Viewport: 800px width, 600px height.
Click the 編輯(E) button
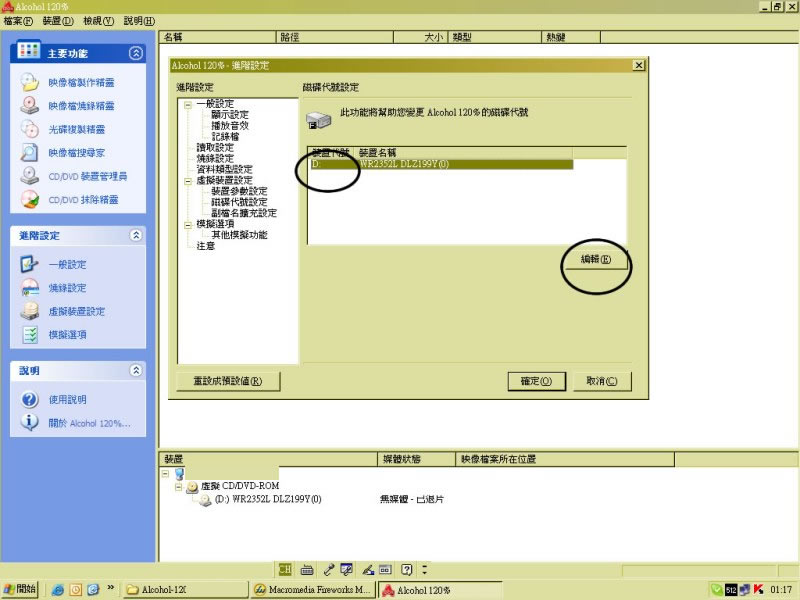pos(595,259)
